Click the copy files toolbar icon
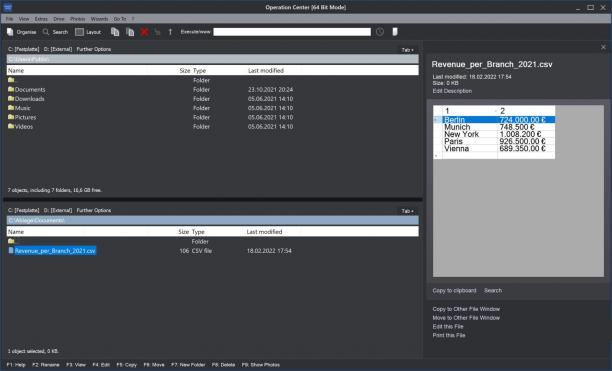The width and height of the screenshot is (612, 371). coord(115,32)
